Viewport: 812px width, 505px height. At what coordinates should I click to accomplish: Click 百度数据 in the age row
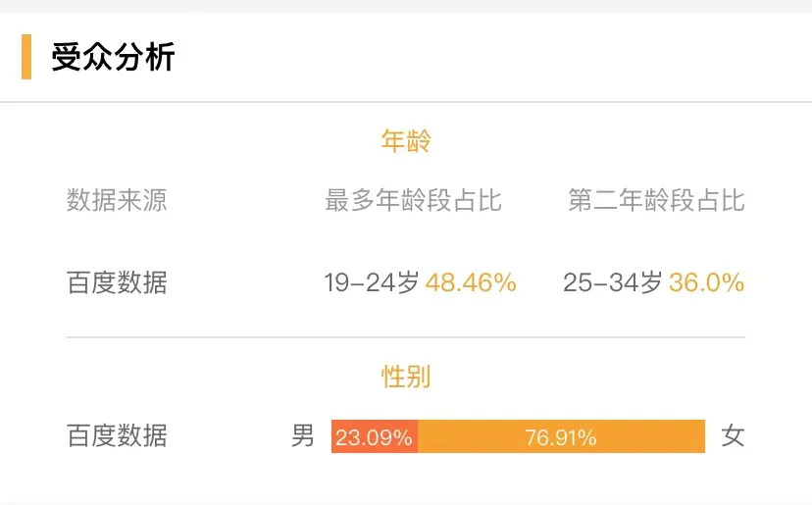coord(117,283)
